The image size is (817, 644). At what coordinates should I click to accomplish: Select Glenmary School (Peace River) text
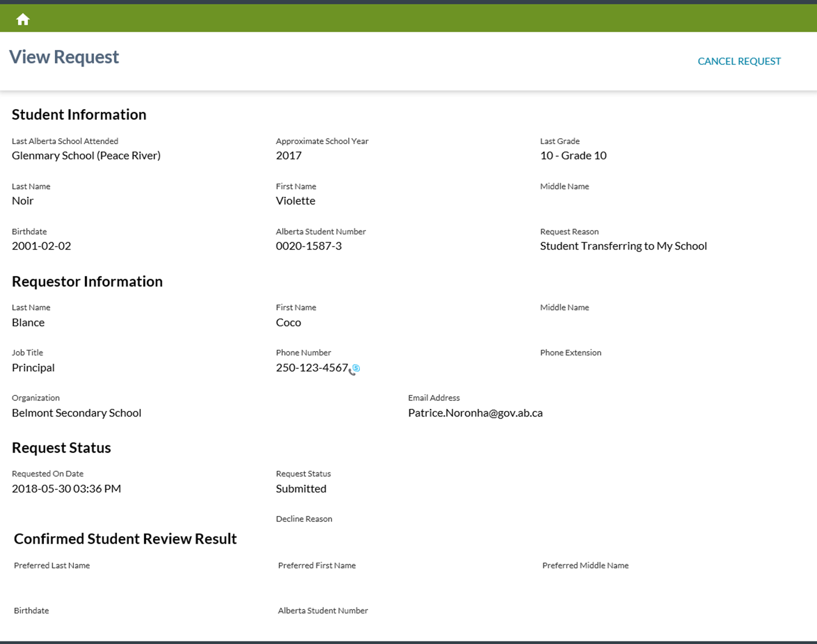tap(86, 155)
